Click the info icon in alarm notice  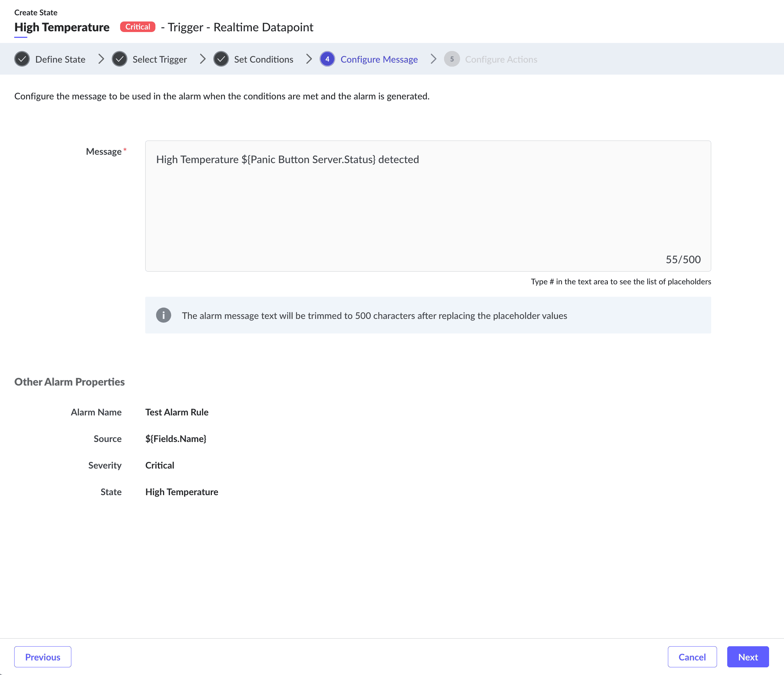163,315
